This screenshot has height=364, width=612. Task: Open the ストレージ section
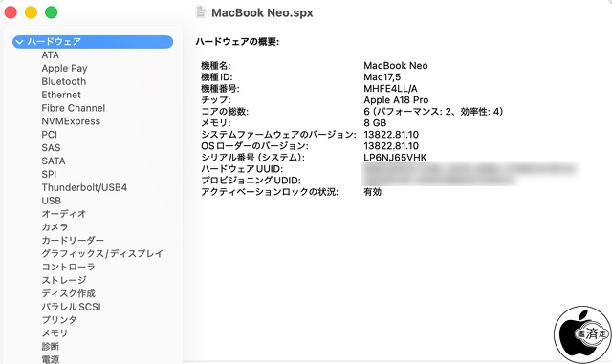(x=64, y=280)
